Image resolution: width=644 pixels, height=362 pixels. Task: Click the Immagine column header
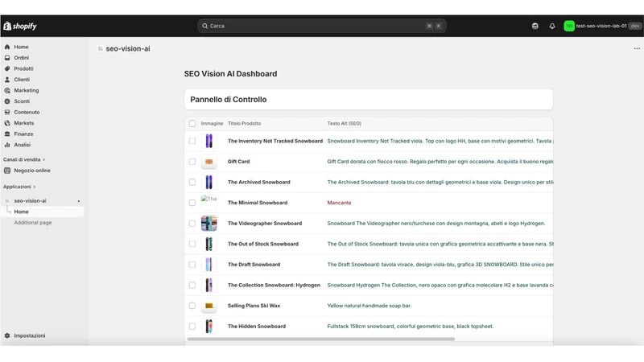pos(212,124)
